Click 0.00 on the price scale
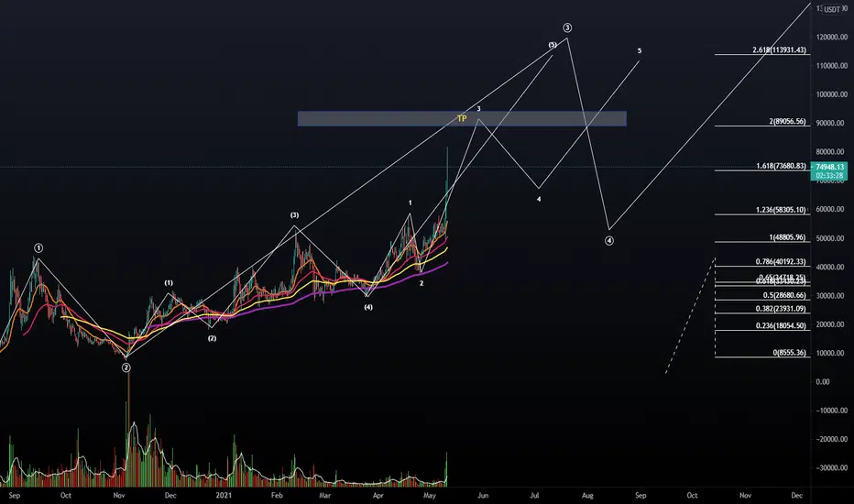The height and width of the screenshot is (504, 854). (823, 382)
